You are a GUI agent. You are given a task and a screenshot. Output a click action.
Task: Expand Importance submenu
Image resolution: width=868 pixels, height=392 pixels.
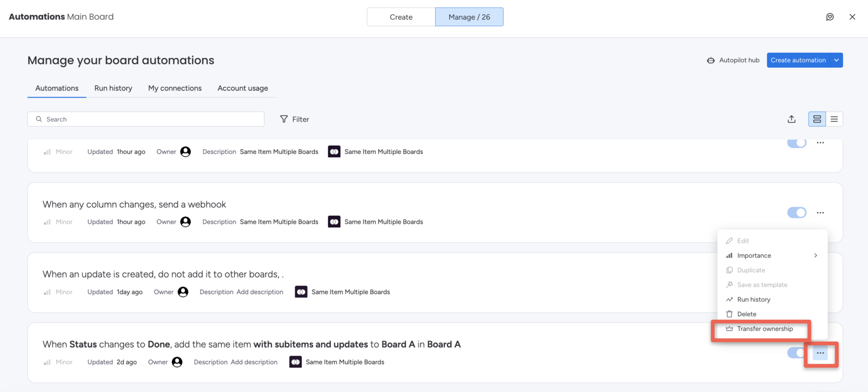point(773,255)
